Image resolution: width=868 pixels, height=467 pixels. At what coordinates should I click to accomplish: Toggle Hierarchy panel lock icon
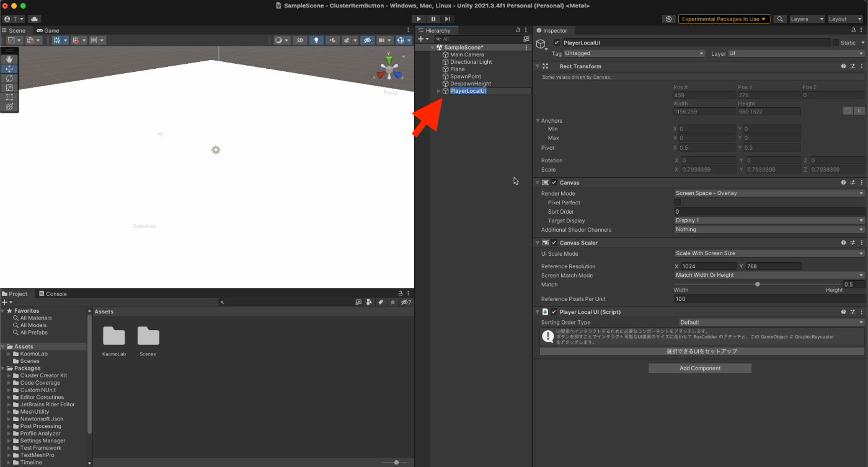tap(518, 30)
